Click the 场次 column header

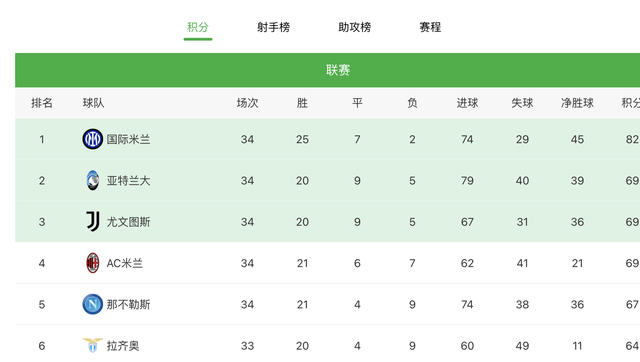pos(247,103)
